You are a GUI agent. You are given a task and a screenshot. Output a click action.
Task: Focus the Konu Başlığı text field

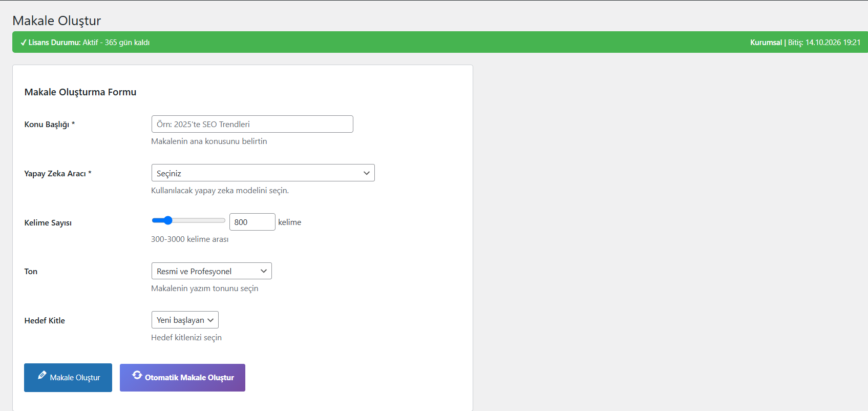coord(252,124)
